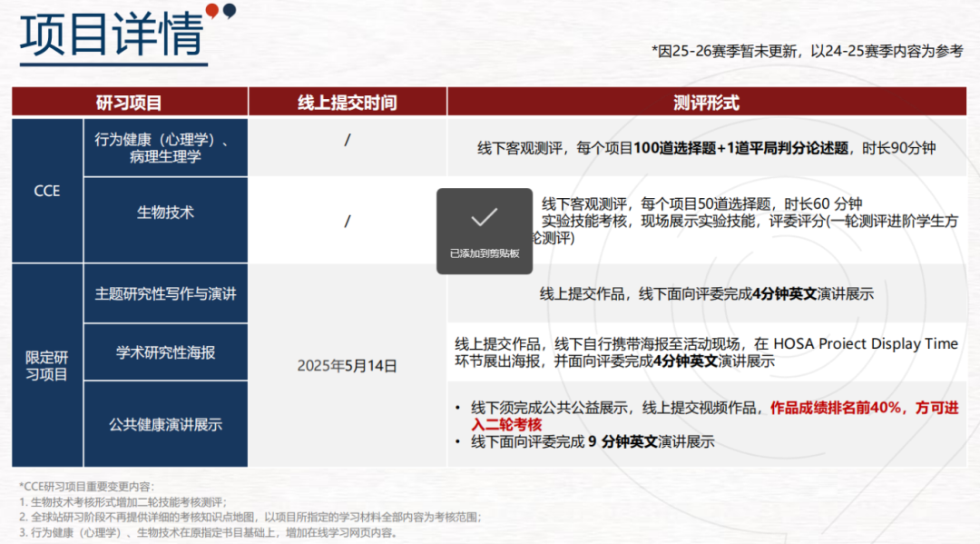Click the 2025年5月14日 submission date
Screen dimensions: 980x544
click(x=347, y=366)
